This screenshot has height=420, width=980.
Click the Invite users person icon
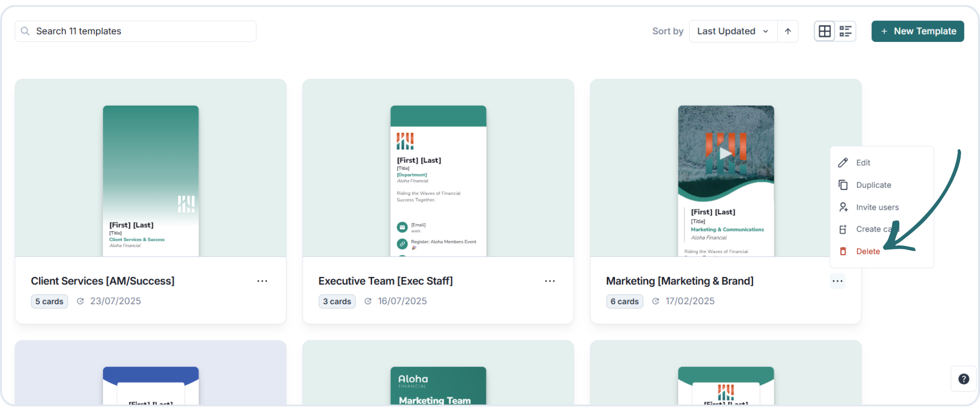843,207
